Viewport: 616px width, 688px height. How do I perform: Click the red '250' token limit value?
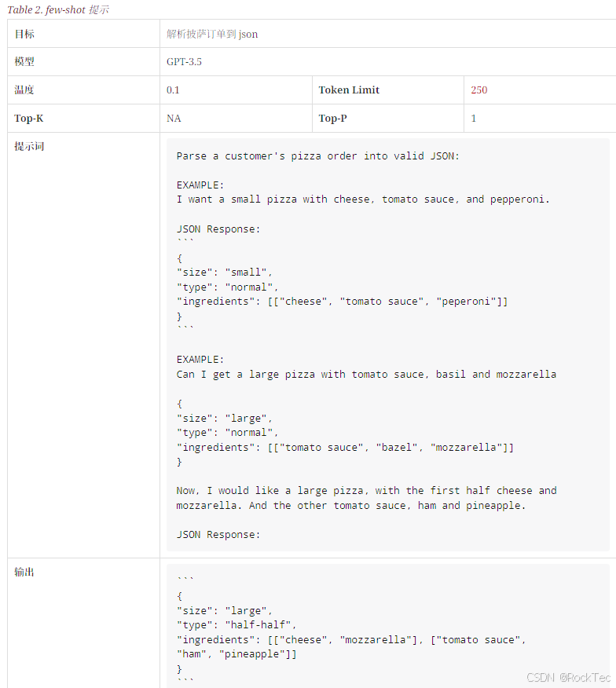[479, 90]
